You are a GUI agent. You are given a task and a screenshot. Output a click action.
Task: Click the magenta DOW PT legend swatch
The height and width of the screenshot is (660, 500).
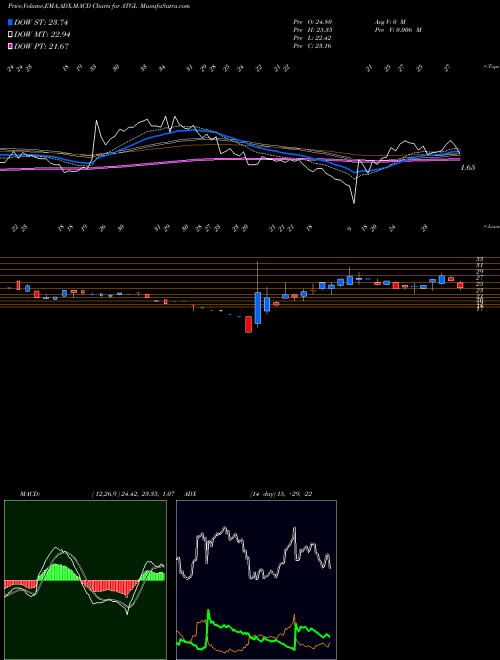[x=10, y=46]
